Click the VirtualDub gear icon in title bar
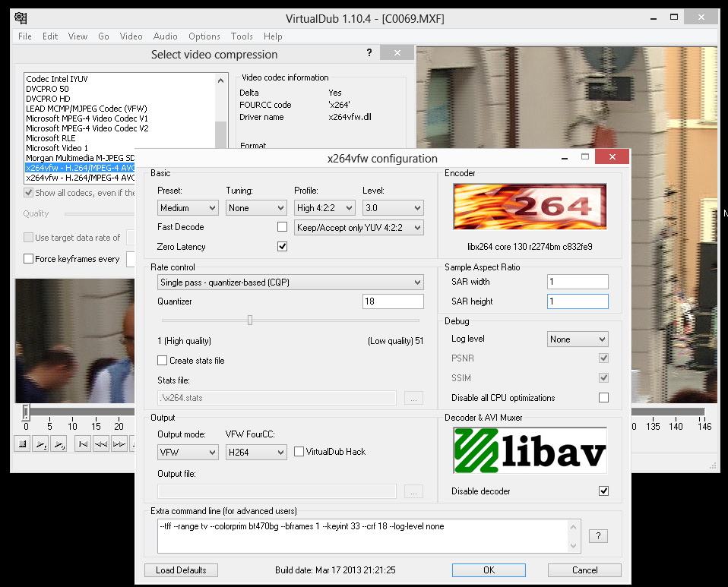728x587 pixels. click(x=21, y=18)
